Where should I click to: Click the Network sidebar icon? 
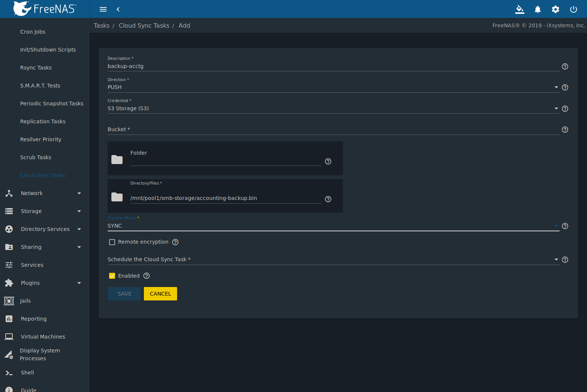9,193
